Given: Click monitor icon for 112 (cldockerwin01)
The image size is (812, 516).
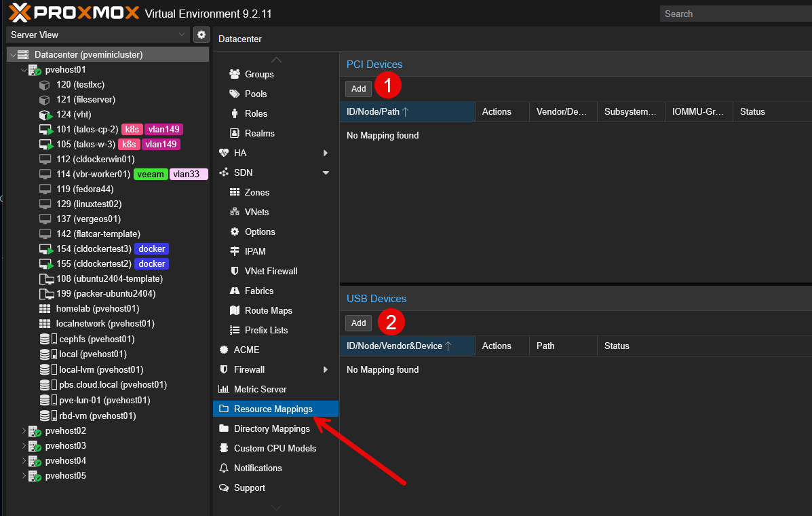Looking at the screenshot, I should coord(45,159).
